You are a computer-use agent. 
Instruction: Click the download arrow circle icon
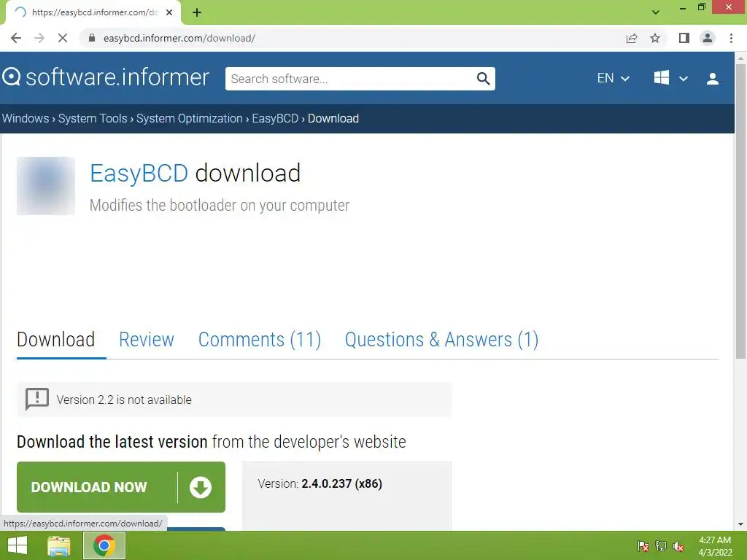tap(201, 487)
